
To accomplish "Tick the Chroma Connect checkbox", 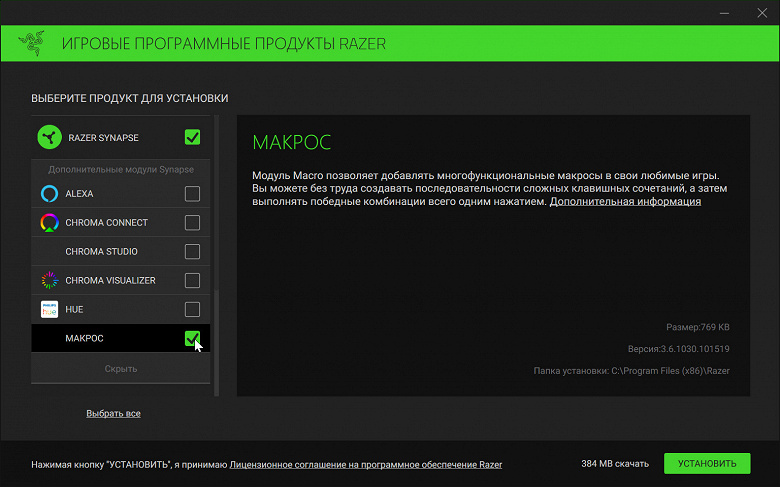I will pos(192,222).
